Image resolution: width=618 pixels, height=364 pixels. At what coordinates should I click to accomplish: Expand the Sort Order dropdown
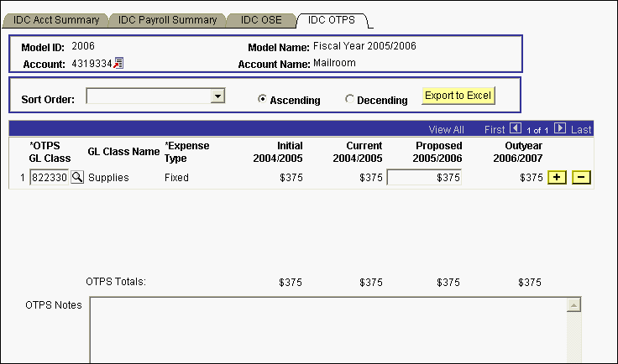tap(217, 96)
